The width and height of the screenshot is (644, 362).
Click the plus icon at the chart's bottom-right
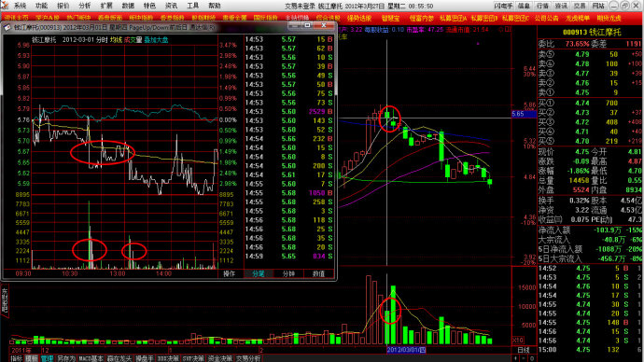point(516,358)
